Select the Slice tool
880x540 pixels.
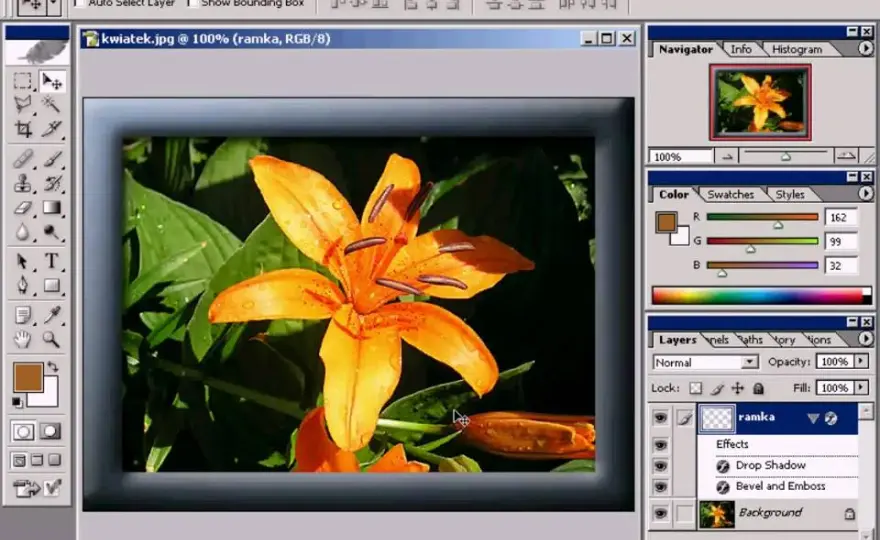click(x=52, y=129)
